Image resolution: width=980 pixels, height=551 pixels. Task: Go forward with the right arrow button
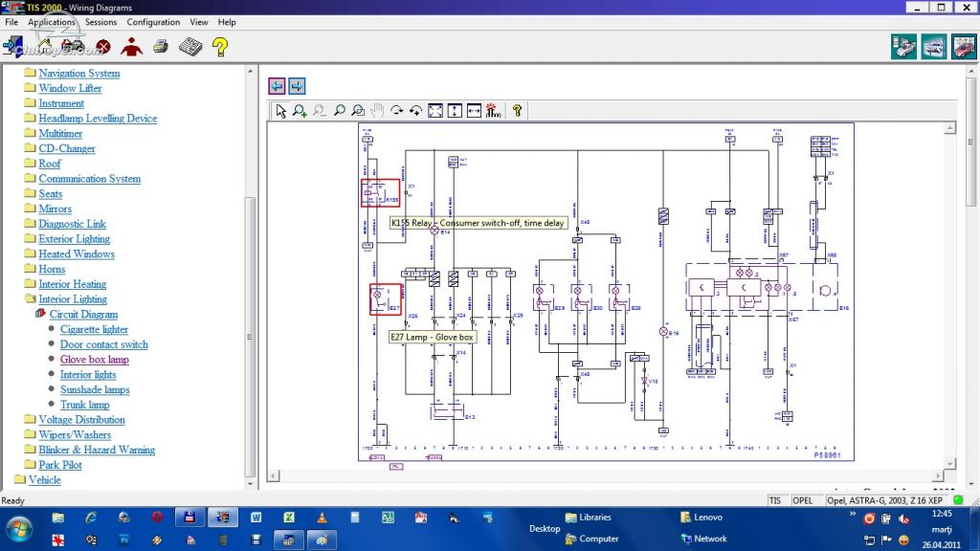tap(297, 86)
